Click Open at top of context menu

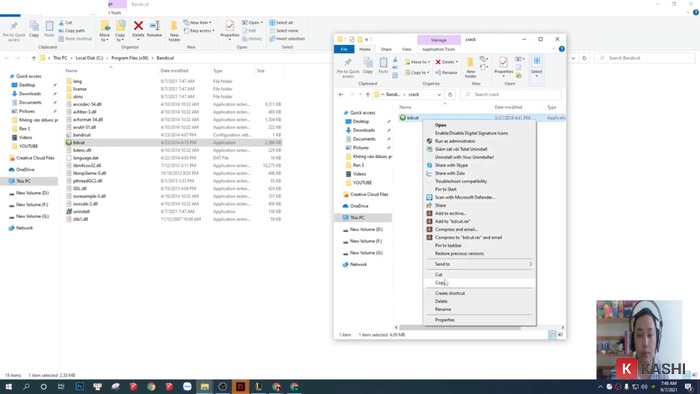click(441, 125)
